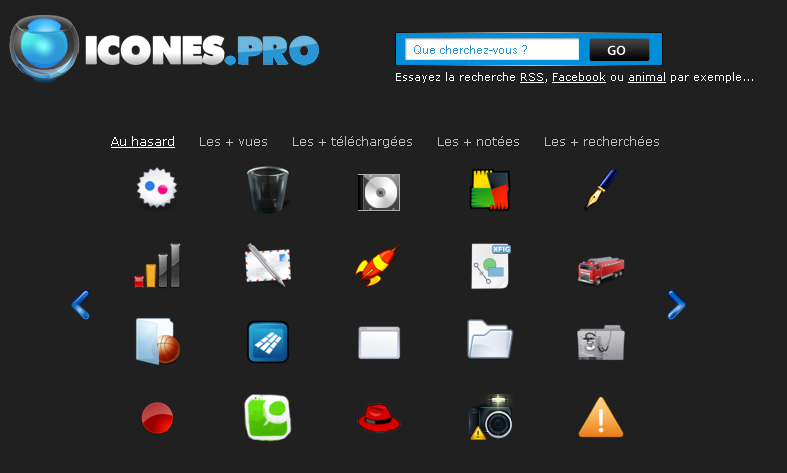Viewport: 787px width, 473px height.
Task: Show next icons with right arrow
Action: [x=677, y=305]
